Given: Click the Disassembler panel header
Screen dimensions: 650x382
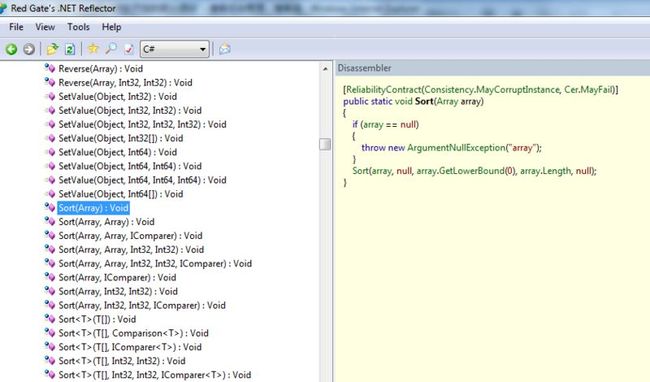Looking at the screenshot, I should 492,68.
